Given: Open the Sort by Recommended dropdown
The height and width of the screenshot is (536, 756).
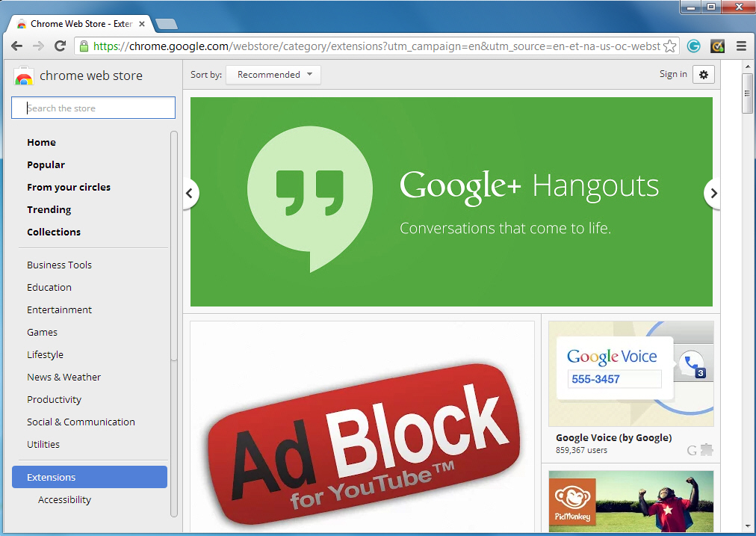Looking at the screenshot, I should point(273,74).
